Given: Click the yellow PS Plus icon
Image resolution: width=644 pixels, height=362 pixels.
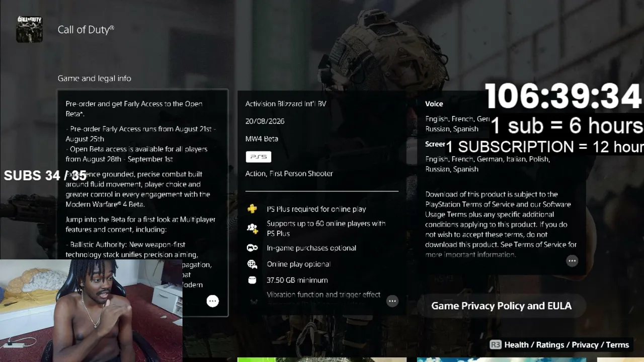Looking at the screenshot, I should pos(252,209).
